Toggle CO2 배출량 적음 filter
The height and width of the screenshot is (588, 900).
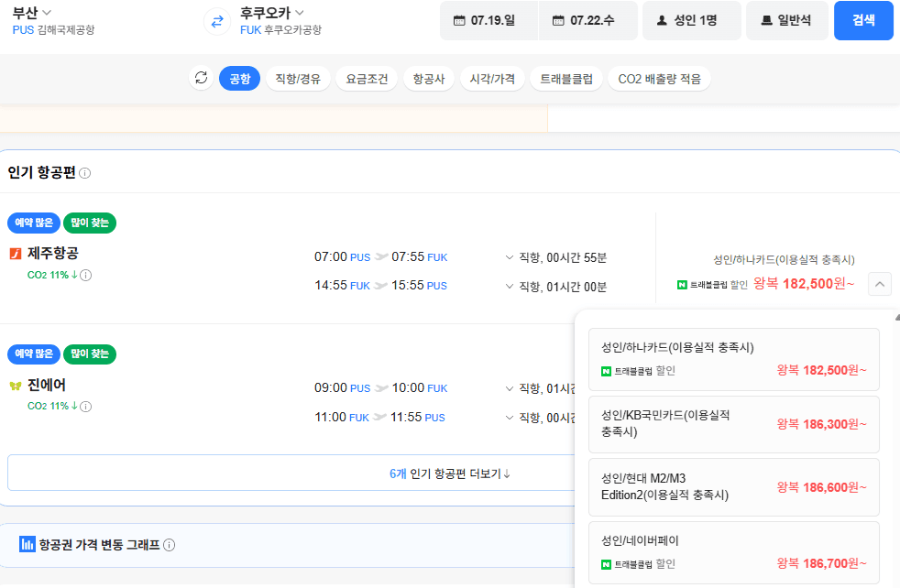[659, 79]
